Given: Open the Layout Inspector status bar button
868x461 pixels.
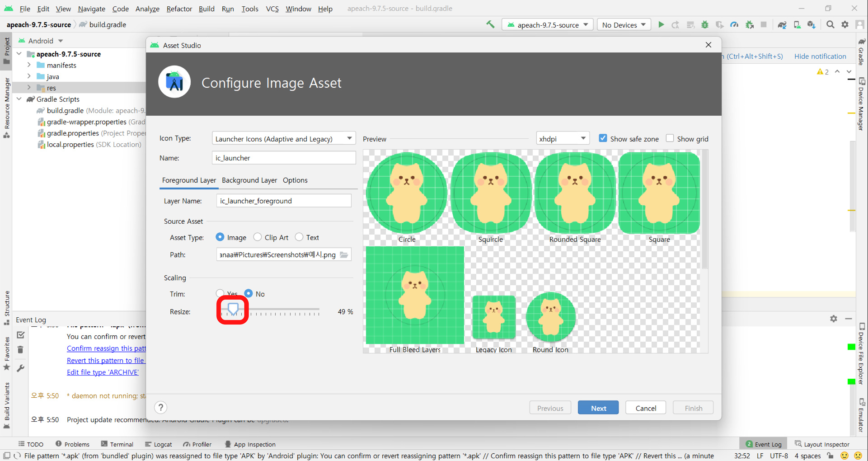Looking at the screenshot, I should (x=822, y=444).
